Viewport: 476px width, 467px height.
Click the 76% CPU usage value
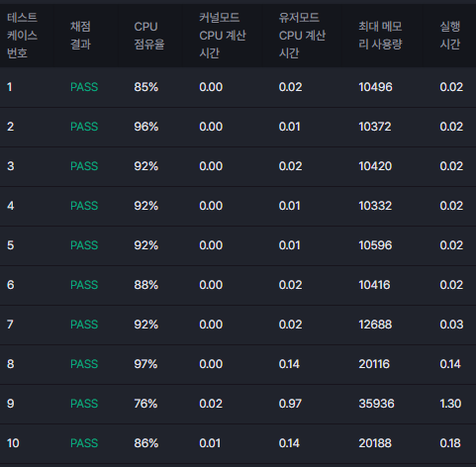[x=145, y=404]
